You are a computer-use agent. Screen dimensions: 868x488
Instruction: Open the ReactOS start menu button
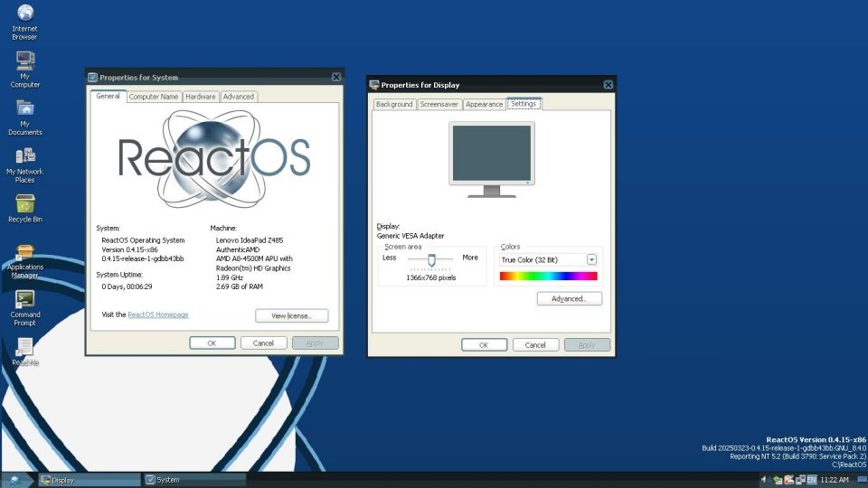(x=15, y=480)
